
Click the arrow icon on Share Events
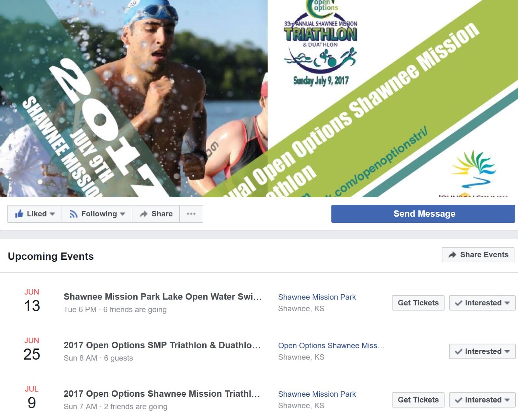click(452, 255)
